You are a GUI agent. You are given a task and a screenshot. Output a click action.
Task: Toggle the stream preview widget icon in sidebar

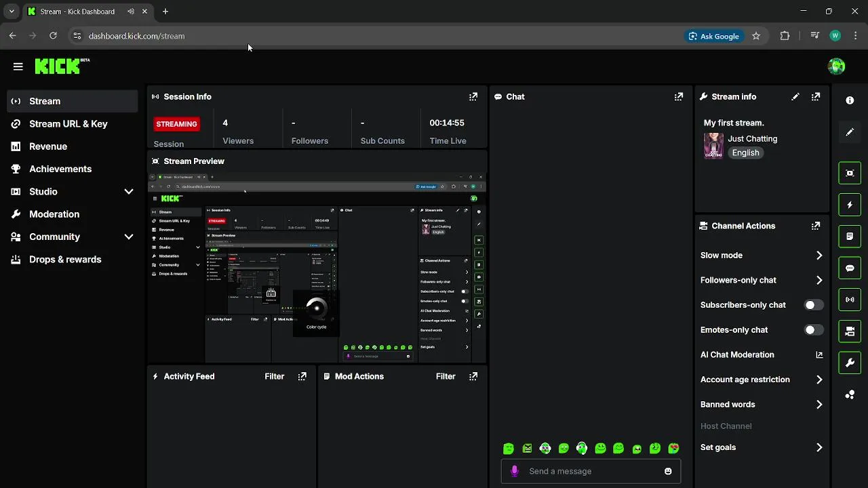[x=850, y=173]
